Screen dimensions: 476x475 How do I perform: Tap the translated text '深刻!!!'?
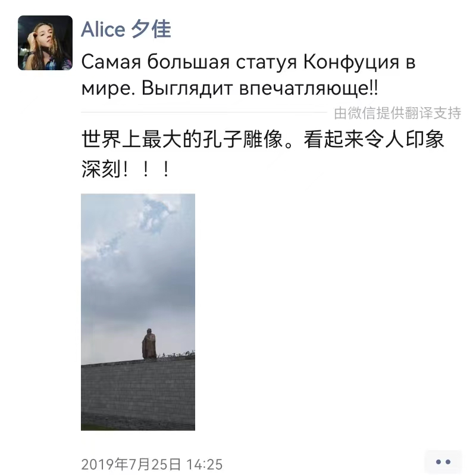(125, 169)
